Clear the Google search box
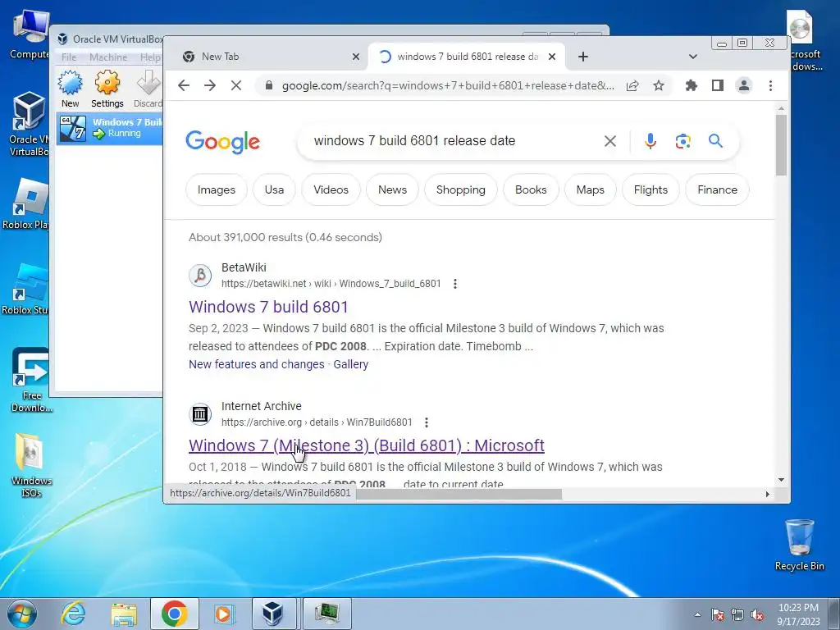Viewport: 840px width, 630px height. click(610, 141)
